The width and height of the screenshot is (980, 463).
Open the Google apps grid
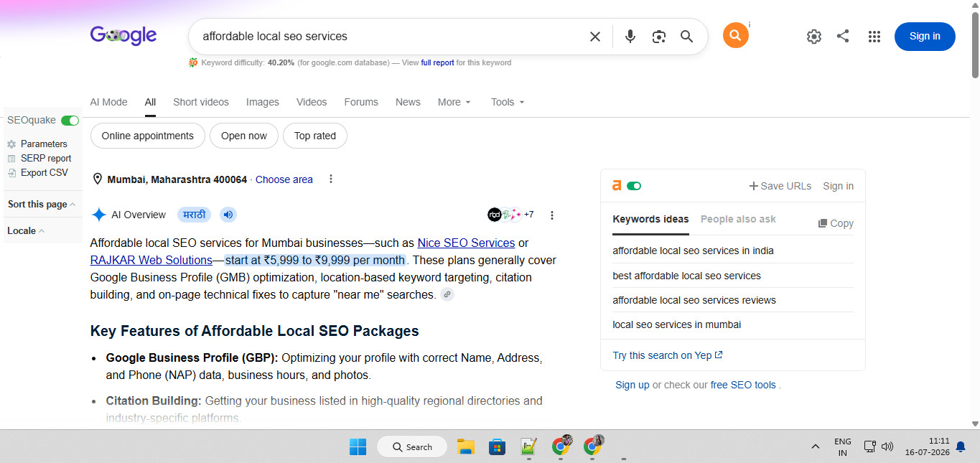[874, 37]
